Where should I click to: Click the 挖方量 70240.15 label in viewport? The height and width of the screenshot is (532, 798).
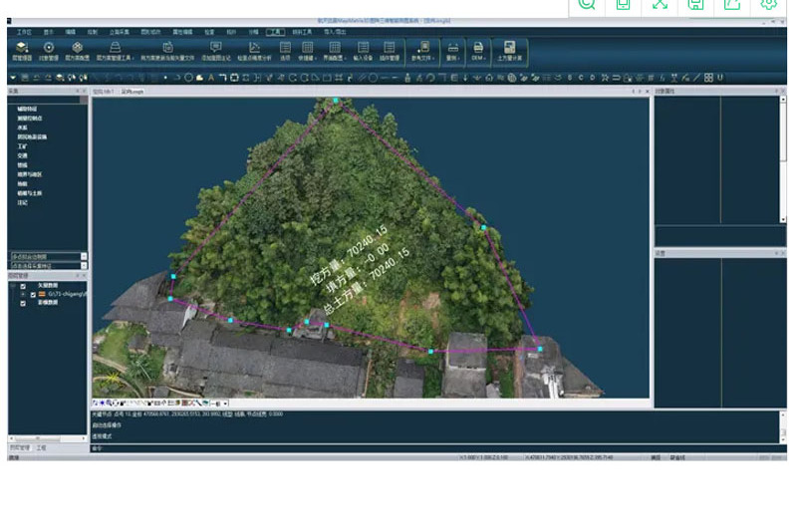[x=349, y=255]
